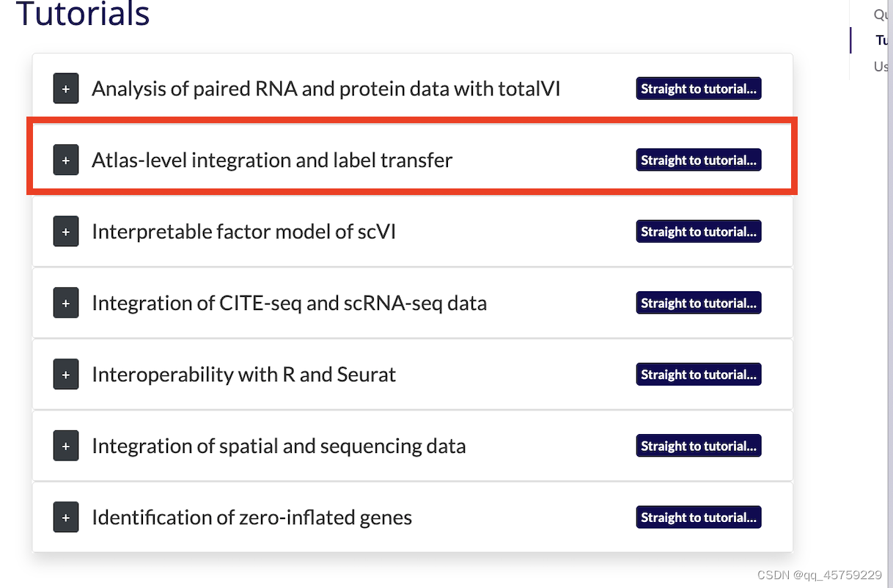Viewport: 893px width, 588px height.
Task: Jump straight to Interpretable factor model tutorial
Action: [698, 232]
